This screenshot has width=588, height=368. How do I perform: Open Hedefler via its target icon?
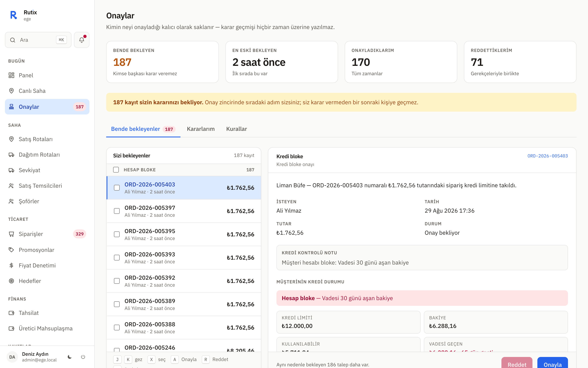tap(11, 281)
